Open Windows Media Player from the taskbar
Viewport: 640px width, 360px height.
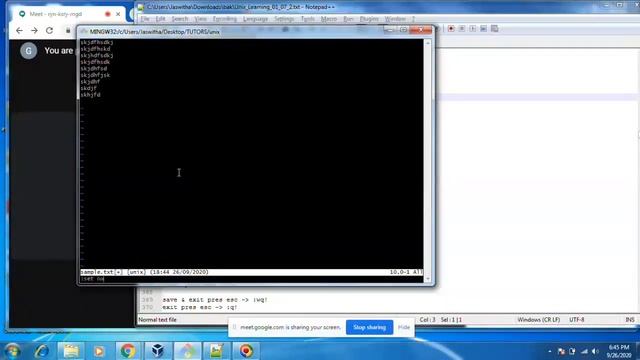pyautogui.click(x=99, y=351)
